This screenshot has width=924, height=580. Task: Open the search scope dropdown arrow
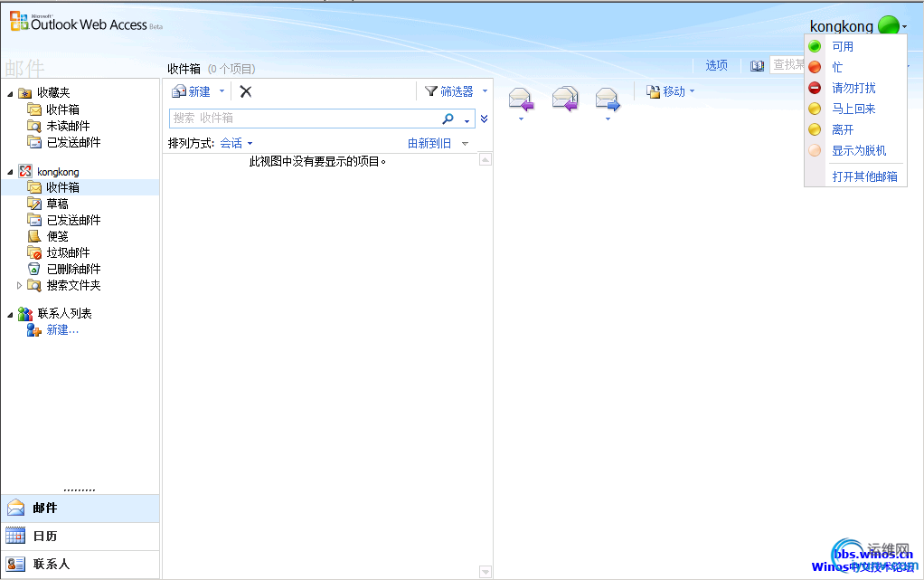(467, 121)
